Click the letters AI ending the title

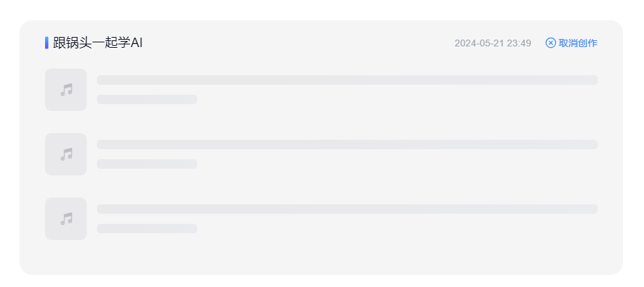(137, 43)
